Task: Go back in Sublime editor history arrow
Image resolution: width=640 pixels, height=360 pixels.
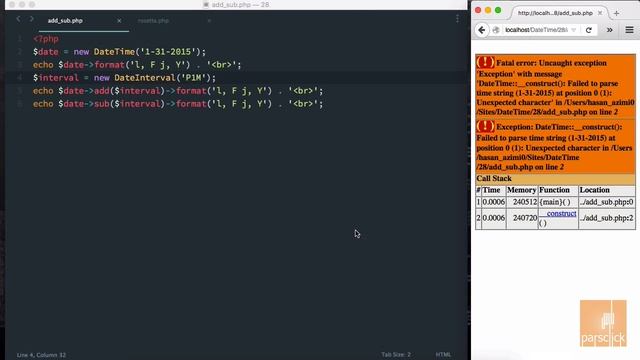Action: tap(18, 19)
